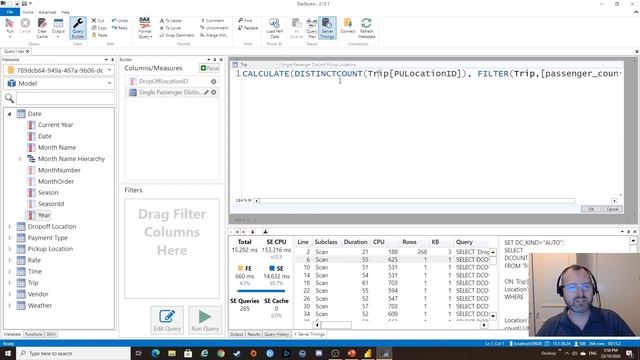Remove the Single Passenger Distinct measure
Screen dimensions: 640x360
213,93
